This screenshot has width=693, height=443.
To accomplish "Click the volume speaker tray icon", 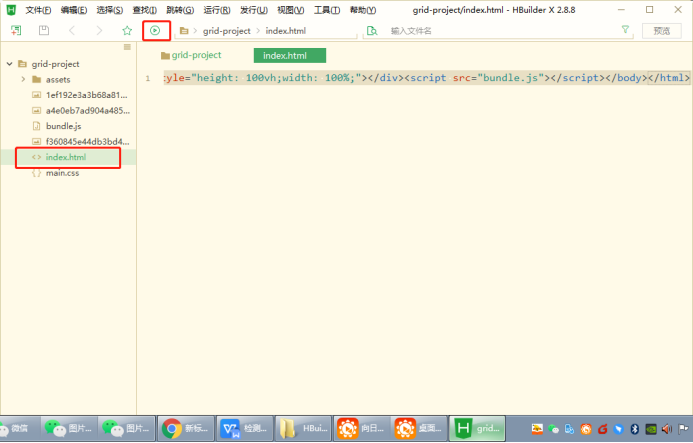I will [x=666, y=428].
